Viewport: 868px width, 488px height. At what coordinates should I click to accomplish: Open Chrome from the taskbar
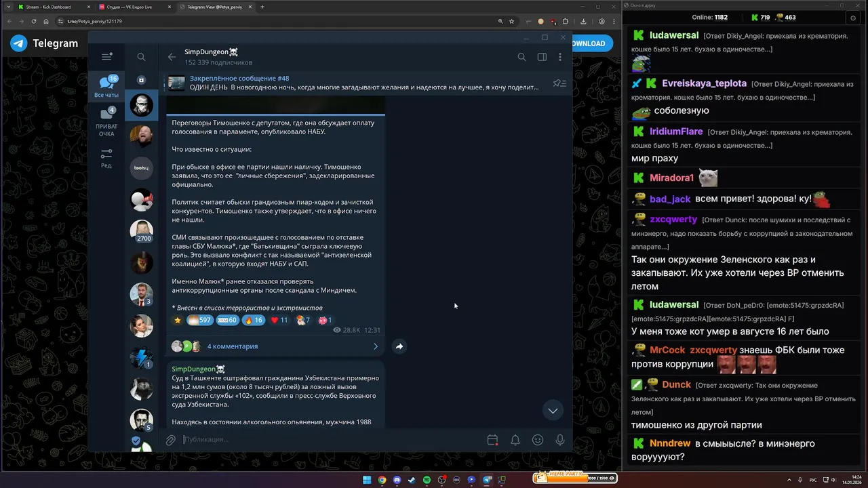tap(382, 480)
